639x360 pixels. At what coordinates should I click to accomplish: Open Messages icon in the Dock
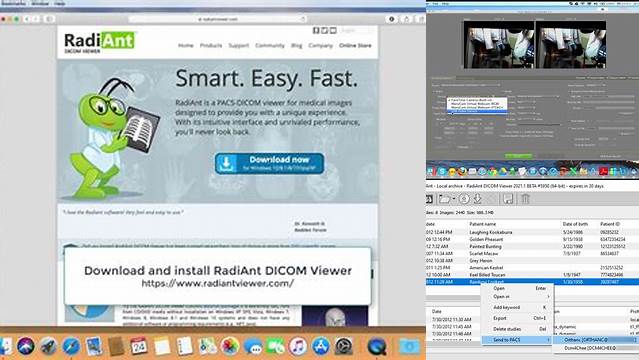point(253,347)
